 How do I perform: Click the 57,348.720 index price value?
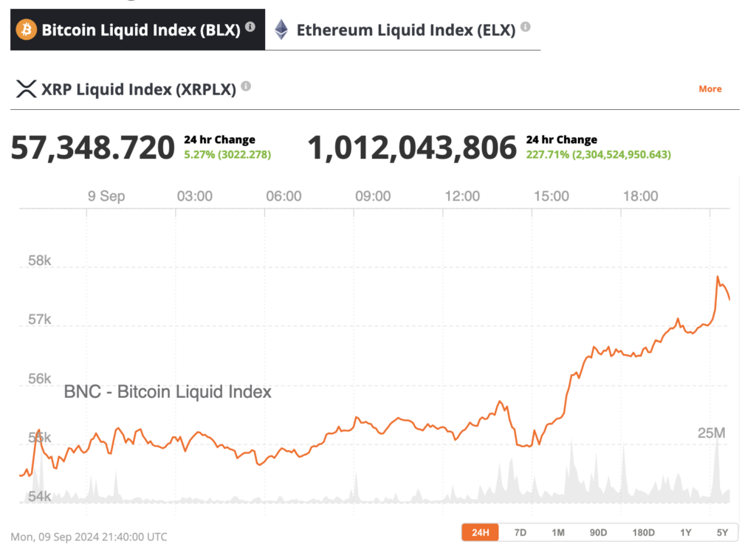pos(92,148)
